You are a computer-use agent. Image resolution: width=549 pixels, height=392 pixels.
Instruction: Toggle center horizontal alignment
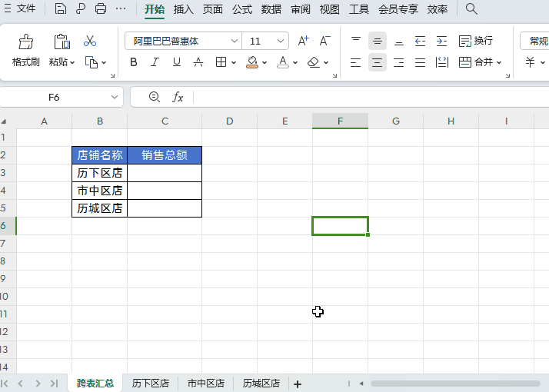tap(378, 62)
